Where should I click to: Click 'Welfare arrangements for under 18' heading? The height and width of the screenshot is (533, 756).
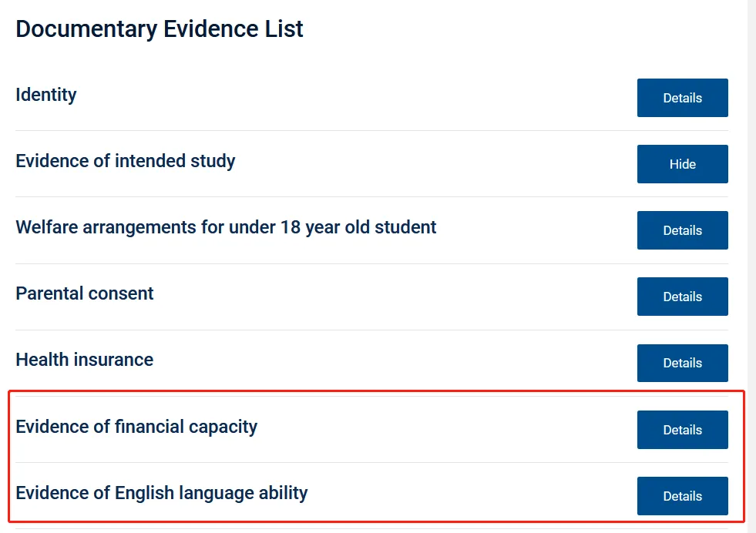click(x=226, y=227)
